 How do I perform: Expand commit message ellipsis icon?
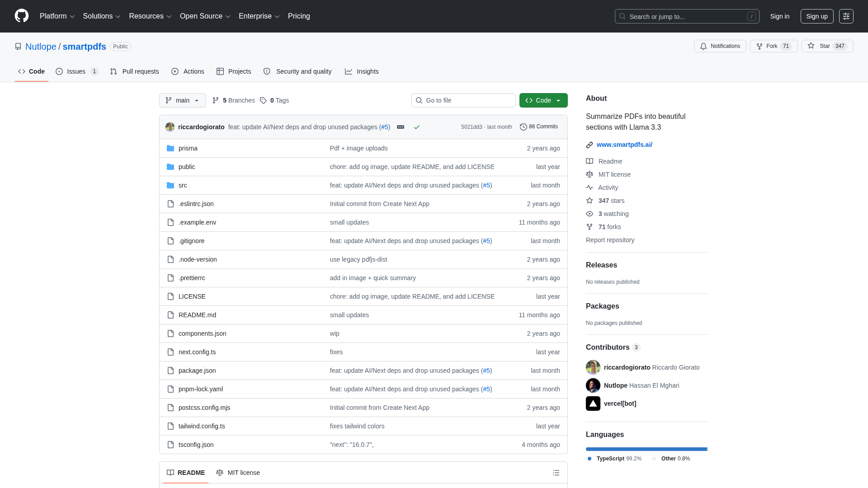point(401,127)
